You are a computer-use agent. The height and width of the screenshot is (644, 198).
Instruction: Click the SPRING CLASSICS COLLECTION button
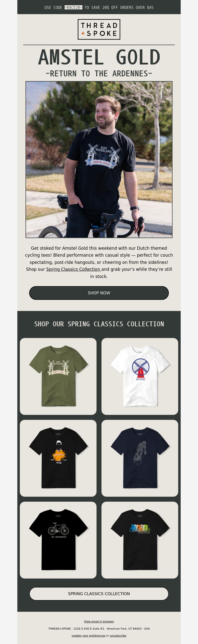99,594
